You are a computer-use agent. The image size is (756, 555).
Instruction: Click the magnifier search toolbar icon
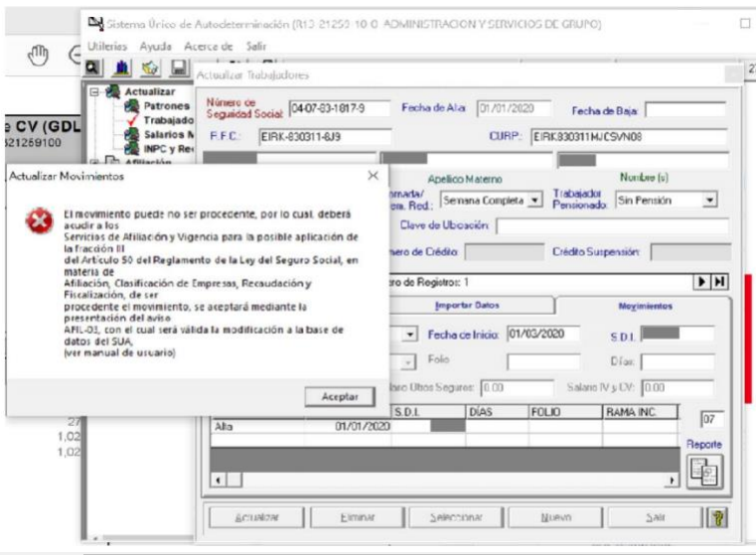coord(93,68)
